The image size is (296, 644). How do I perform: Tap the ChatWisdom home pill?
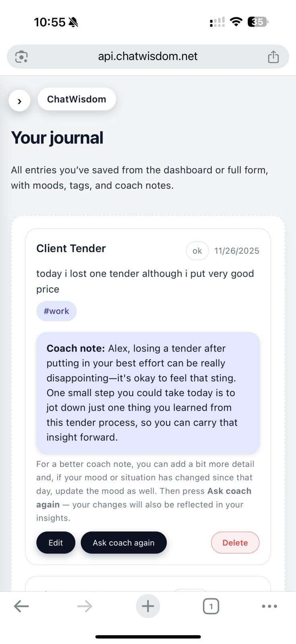point(76,99)
